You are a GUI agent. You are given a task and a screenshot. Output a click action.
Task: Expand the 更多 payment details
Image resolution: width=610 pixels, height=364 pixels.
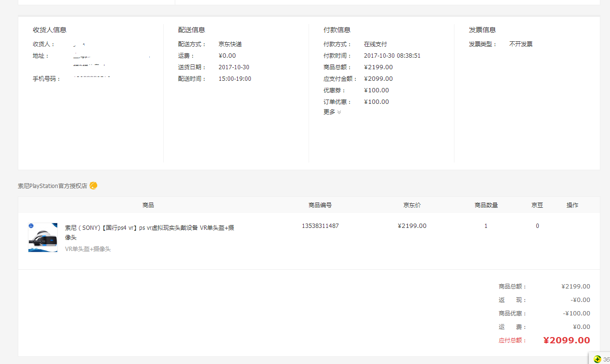coord(329,112)
